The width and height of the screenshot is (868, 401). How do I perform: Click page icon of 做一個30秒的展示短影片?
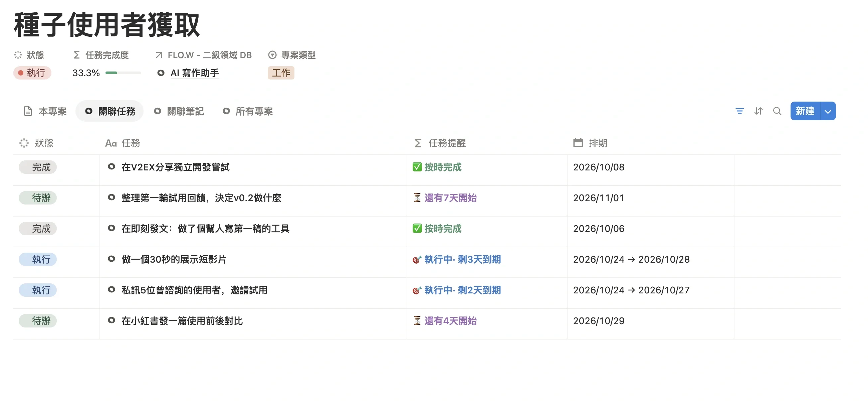coord(112,259)
